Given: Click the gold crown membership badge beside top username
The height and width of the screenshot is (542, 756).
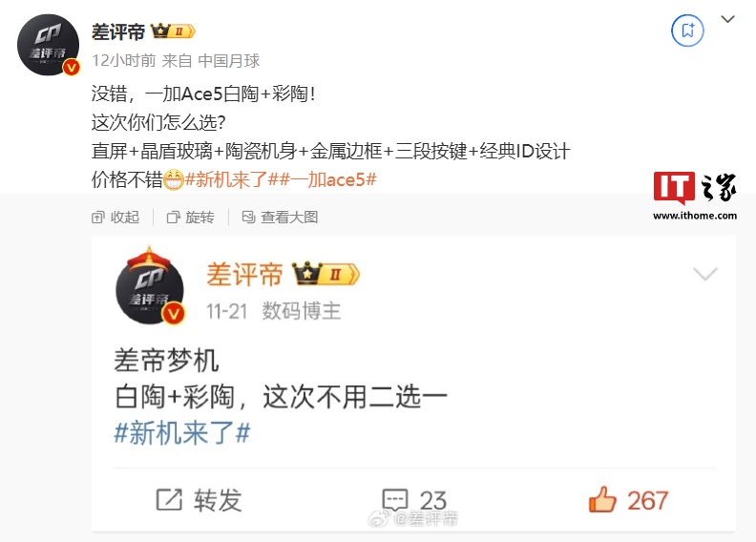Looking at the screenshot, I should [173, 31].
